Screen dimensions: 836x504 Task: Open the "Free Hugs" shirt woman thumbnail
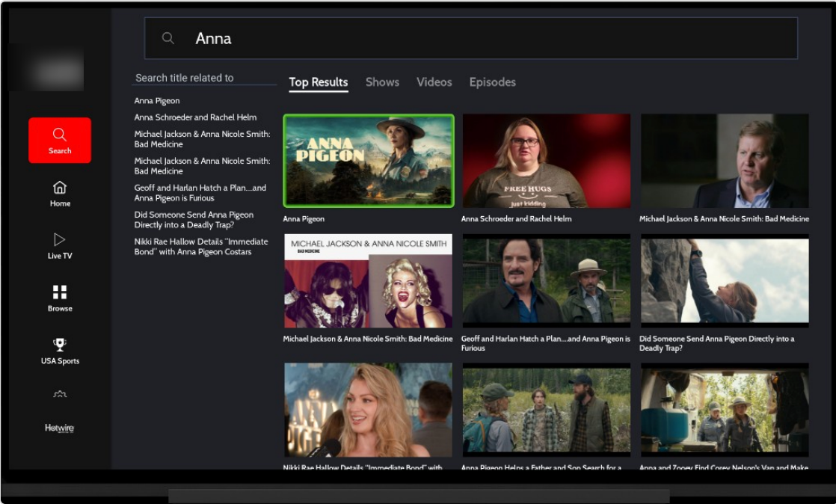547,161
